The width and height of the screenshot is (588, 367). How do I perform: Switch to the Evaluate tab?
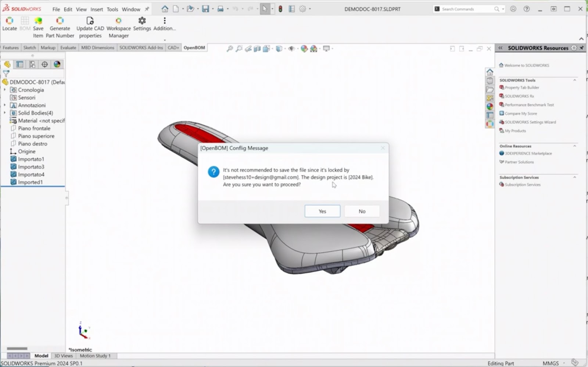tap(68, 47)
